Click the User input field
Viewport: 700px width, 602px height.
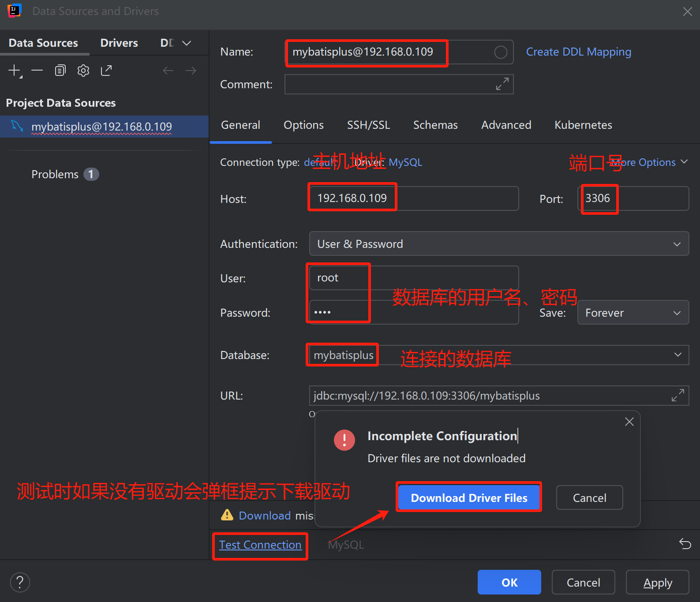coord(414,278)
